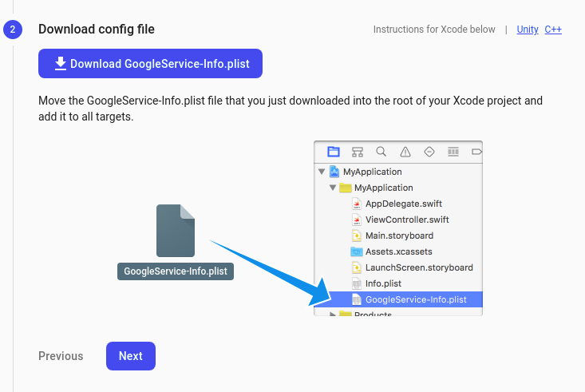Go back with the Previous button
Screen dimensions: 585x392
[x=61, y=356]
